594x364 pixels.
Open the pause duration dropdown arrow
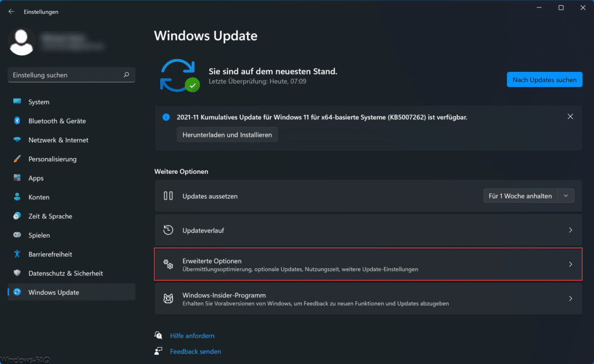(x=566, y=196)
